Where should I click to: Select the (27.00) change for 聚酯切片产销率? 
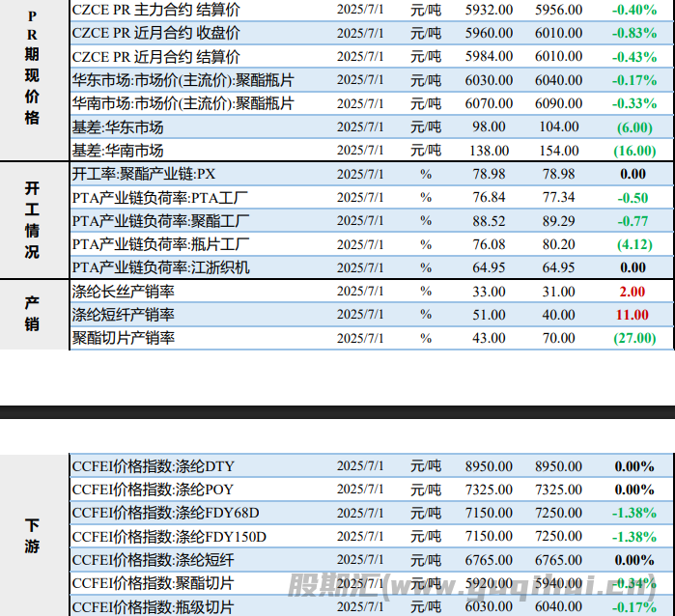(x=633, y=338)
